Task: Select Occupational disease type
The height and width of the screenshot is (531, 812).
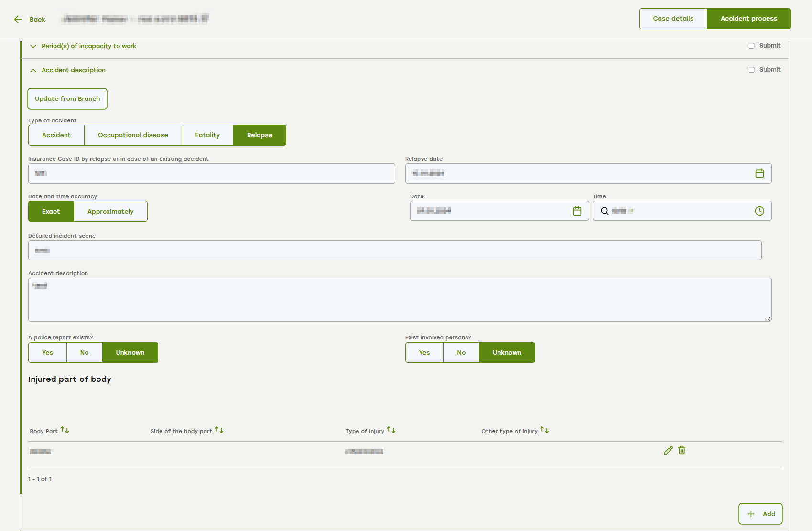Action: (x=133, y=135)
